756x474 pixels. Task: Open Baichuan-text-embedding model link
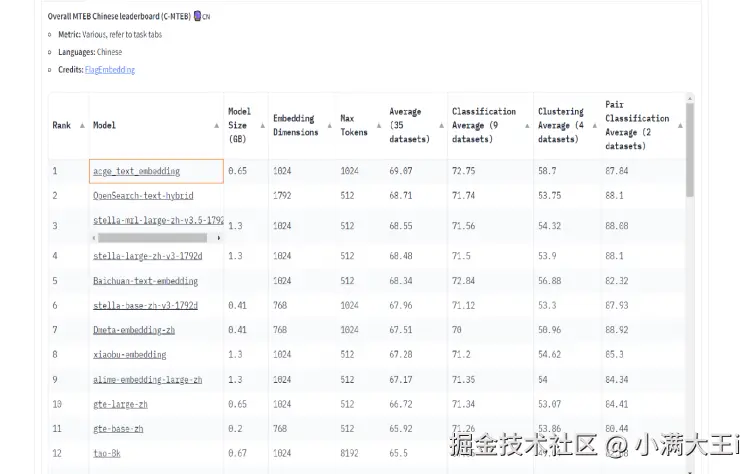[x=146, y=281]
